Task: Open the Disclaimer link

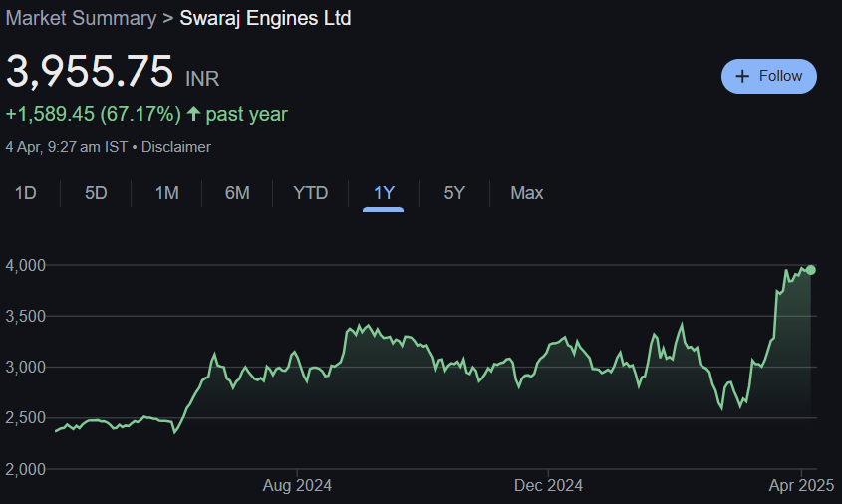Action: pos(176,147)
